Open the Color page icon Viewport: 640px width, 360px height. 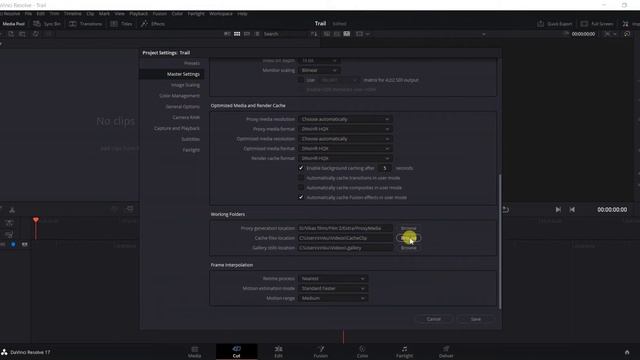(x=362, y=352)
